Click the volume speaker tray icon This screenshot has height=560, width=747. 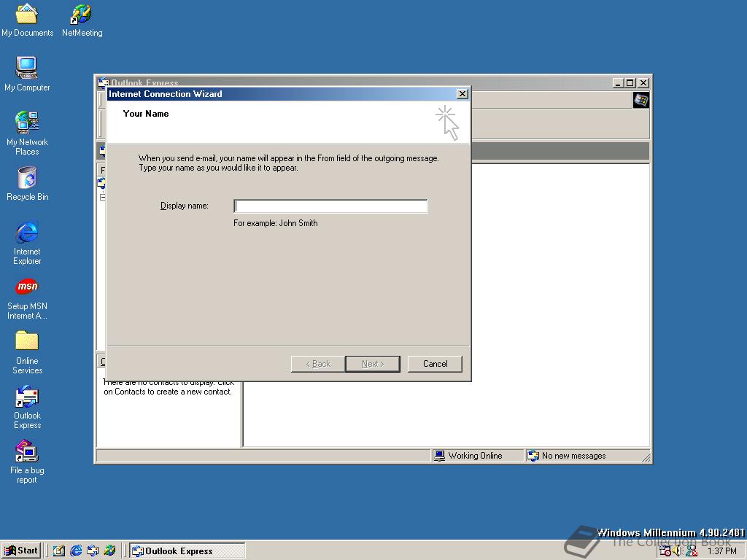(678, 551)
